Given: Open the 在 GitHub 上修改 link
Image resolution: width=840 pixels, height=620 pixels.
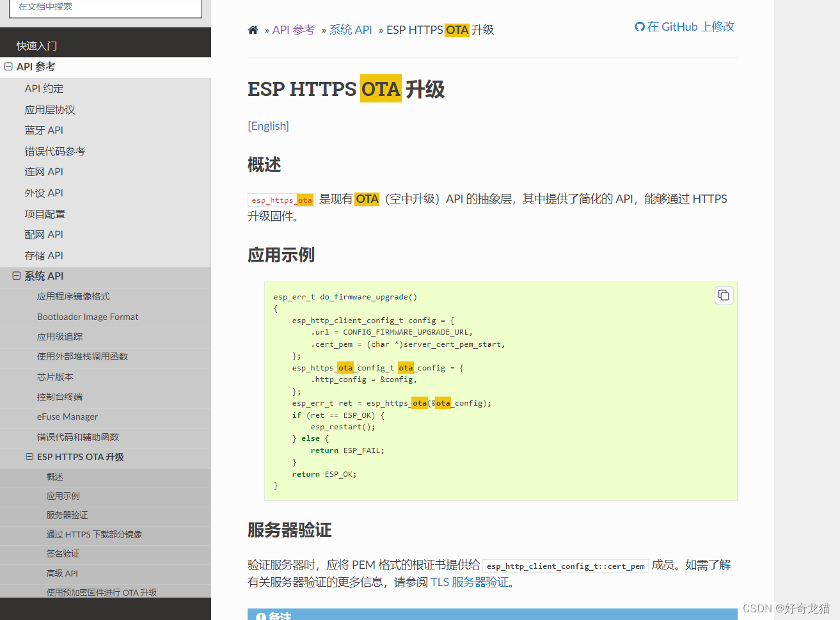Looking at the screenshot, I should 685,27.
